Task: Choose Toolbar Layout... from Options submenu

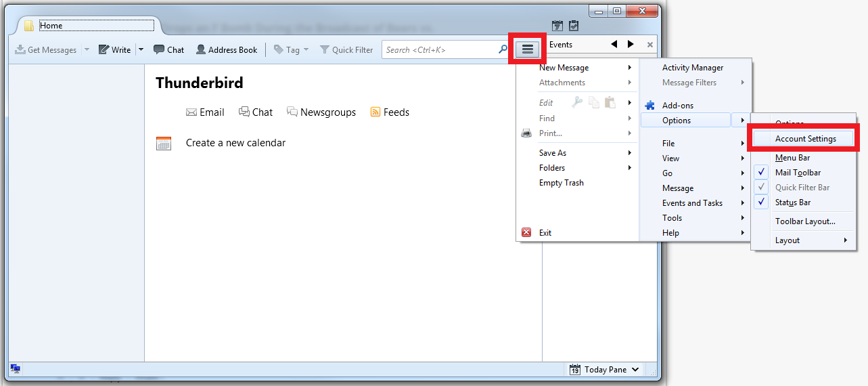Action: click(x=804, y=221)
